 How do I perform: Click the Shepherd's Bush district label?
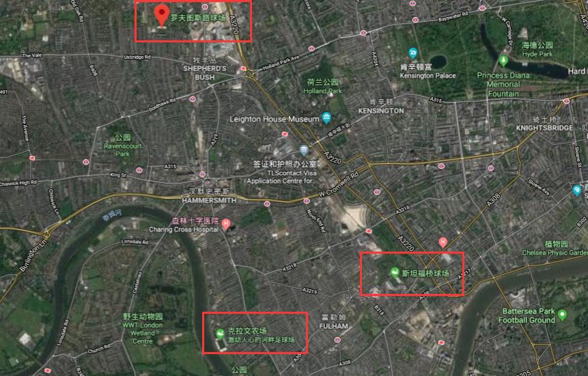point(205,68)
